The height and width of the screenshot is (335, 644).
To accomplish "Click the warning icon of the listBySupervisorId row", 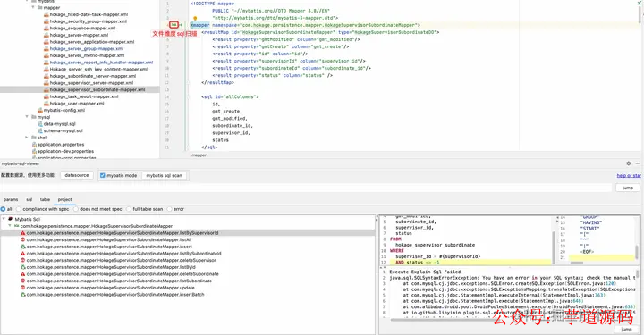I will click(23, 233).
